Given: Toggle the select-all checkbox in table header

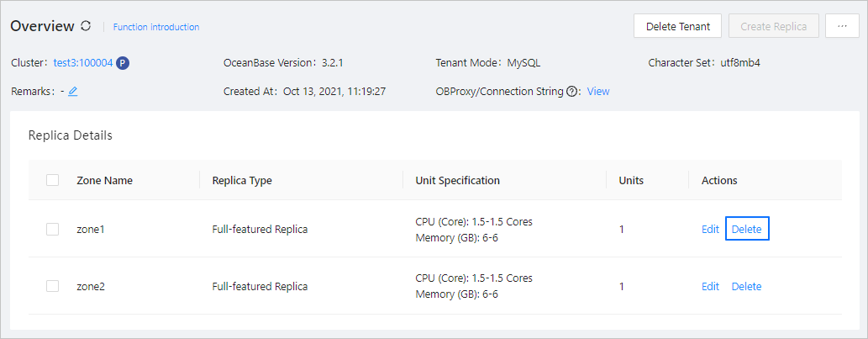Looking at the screenshot, I should tap(52, 180).
